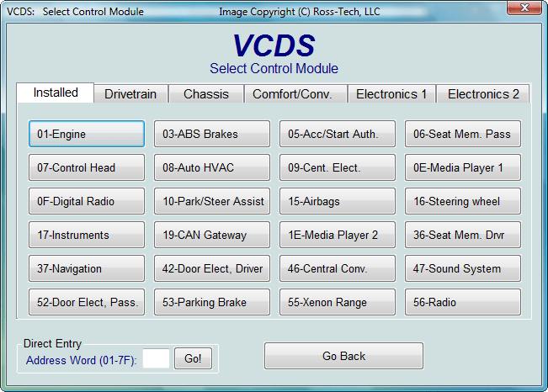The height and width of the screenshot is (392, 548).
Task: Select the Comfort/Conv. tab
Action: 295,94
